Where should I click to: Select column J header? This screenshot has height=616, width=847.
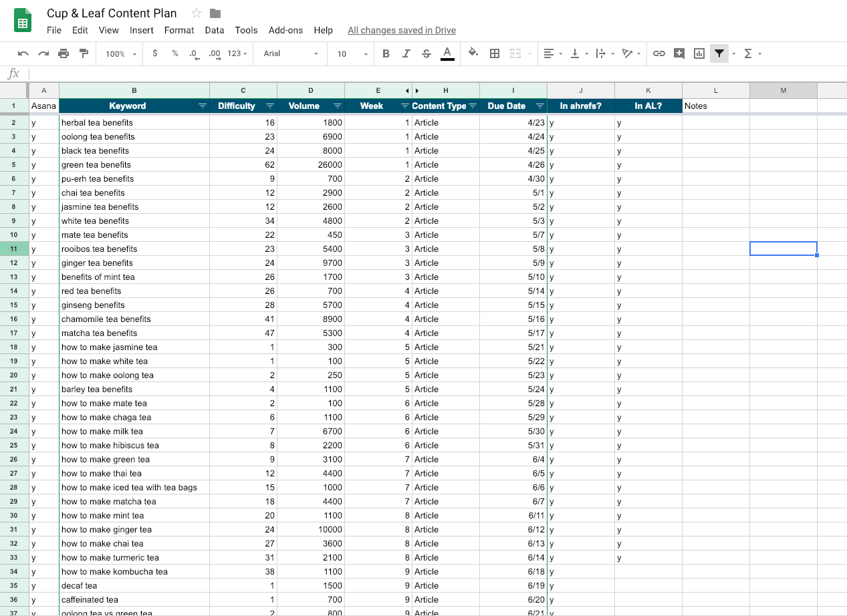pyautogui.click(x=581, y=90)
